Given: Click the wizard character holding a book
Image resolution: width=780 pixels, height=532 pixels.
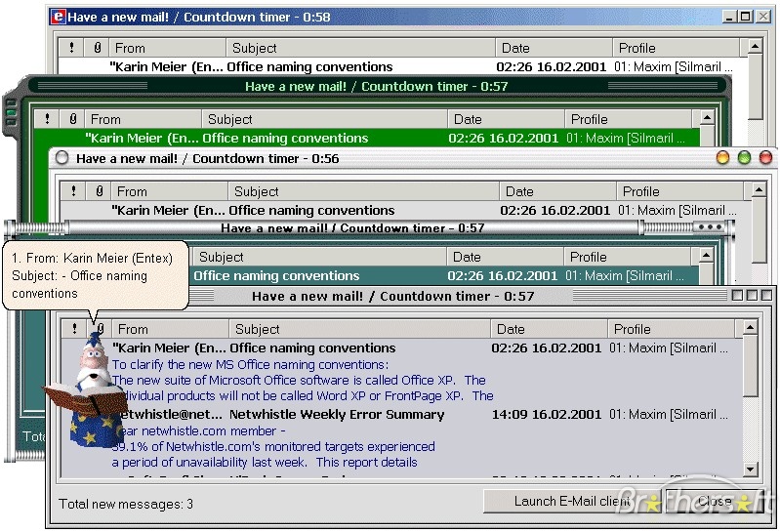Looking at the screenshot, I should click(x=90, y=390).
